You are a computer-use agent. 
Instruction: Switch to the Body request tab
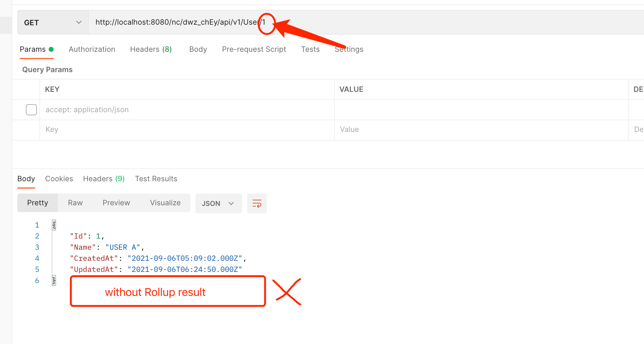click(x=198, y=49)
